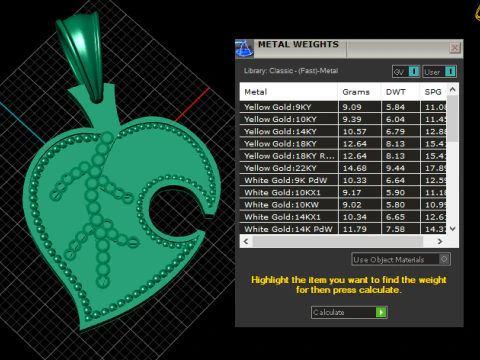Click the 5.90 DWT cell
The image size is (480, 360).
click(400, 192)
